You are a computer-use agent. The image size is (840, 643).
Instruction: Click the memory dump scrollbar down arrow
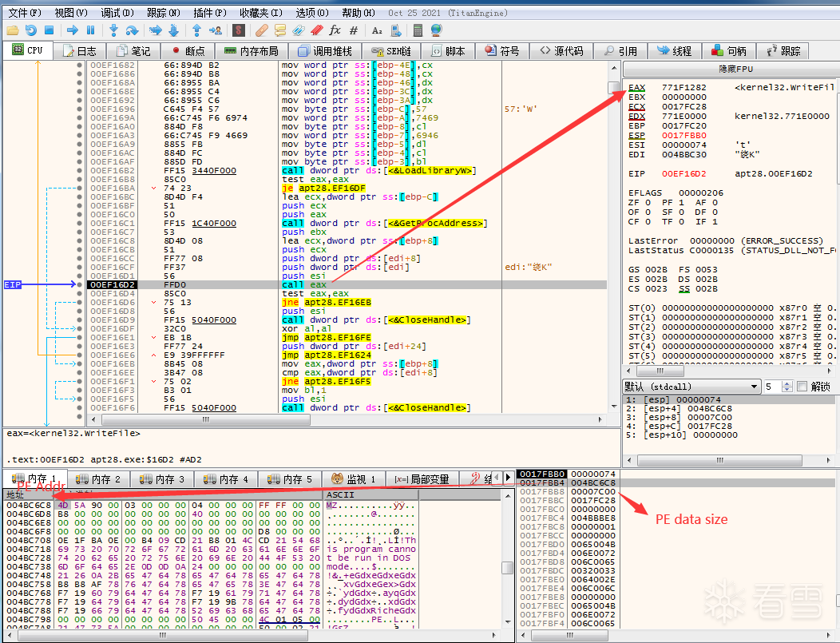tap(508, 622)
